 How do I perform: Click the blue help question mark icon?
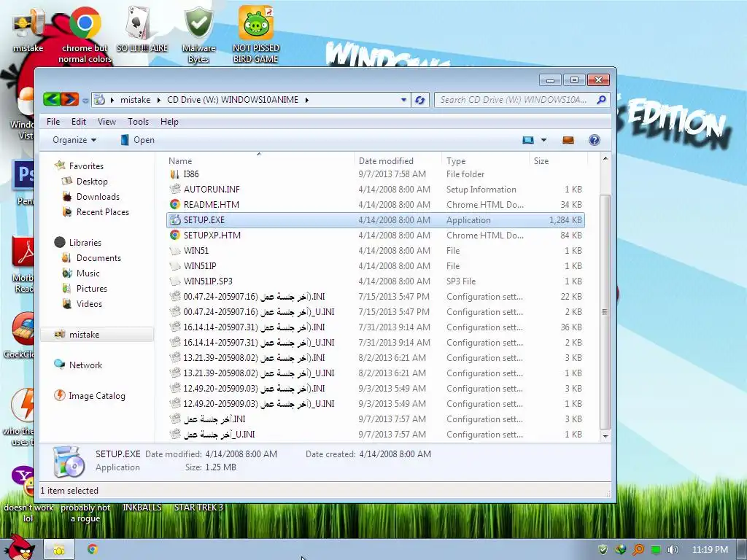tap(594, 140)
